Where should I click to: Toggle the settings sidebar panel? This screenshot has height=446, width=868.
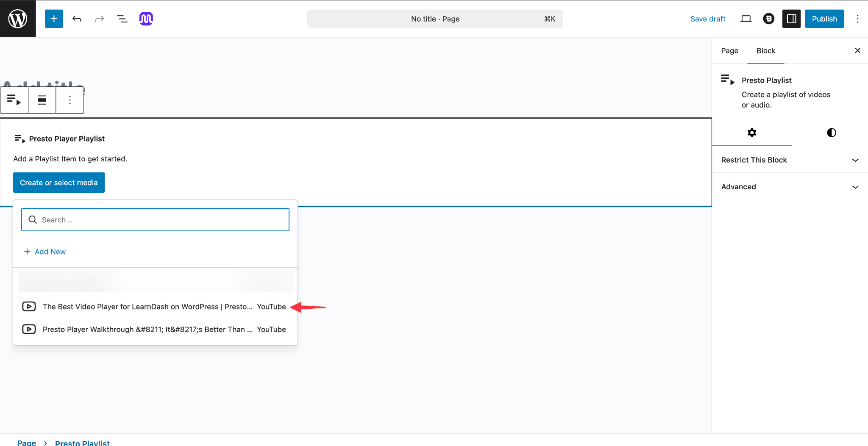[x=791, y=18]
